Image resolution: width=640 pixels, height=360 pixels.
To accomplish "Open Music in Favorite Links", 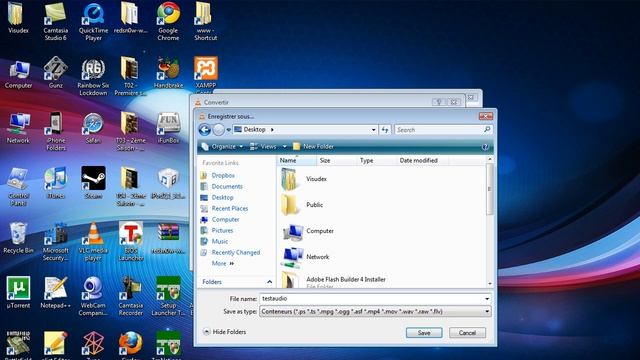I will (214, 242).
